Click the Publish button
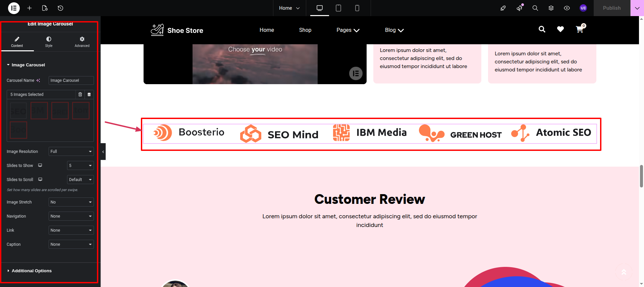Viewport: 644px width, 287px height. [x=611, y=8]
